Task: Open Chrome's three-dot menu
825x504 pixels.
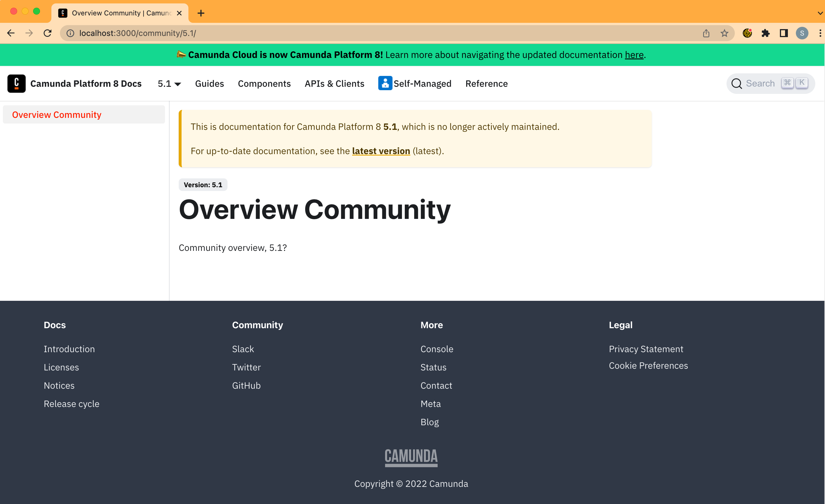Action: (x=820, y=33)
